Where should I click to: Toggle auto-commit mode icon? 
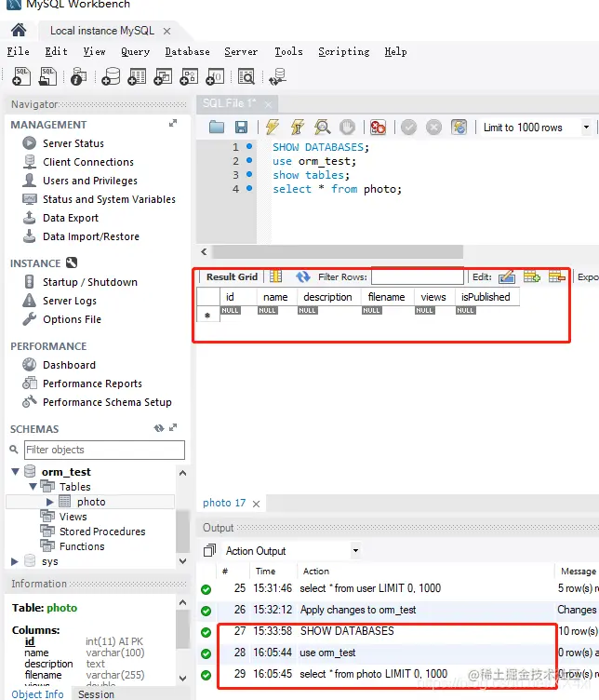459,128
